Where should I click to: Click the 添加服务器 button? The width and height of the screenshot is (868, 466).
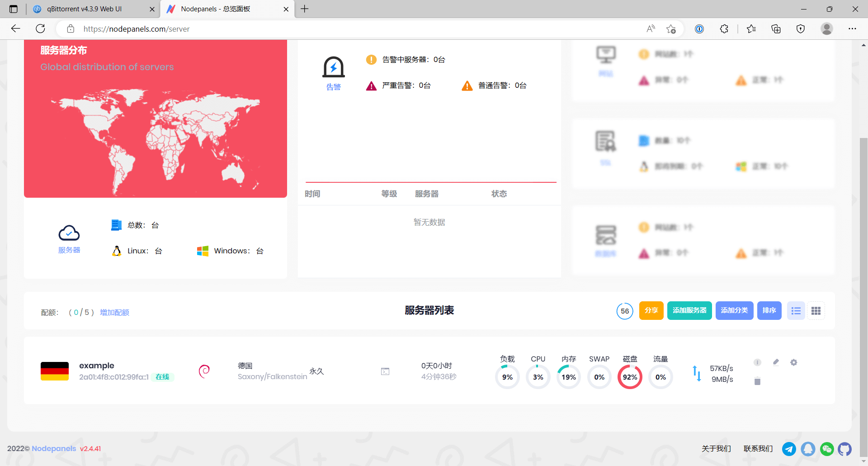click(x=689, y=311)
